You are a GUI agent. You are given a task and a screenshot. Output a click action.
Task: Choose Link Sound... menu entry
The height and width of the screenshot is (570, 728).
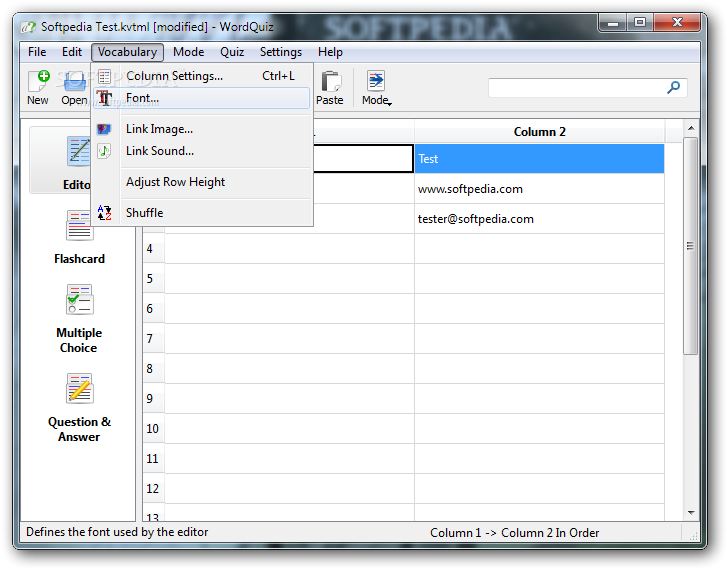pos(202,151)
